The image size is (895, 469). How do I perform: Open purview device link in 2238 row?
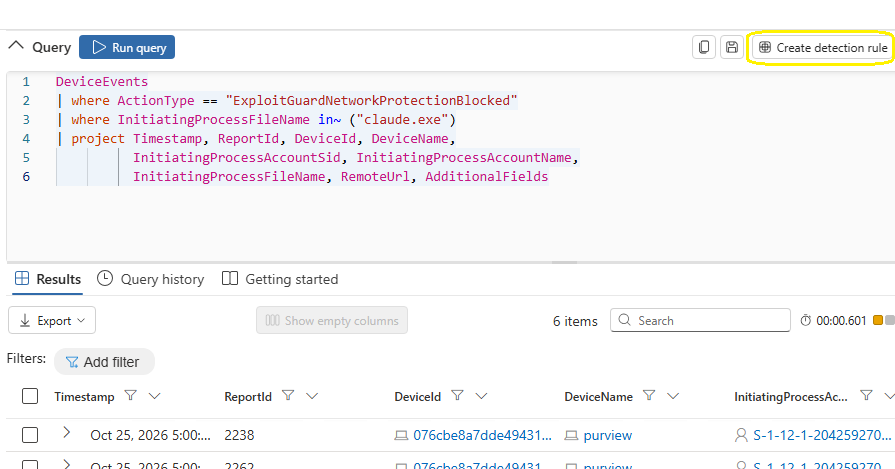click(607, 435)
